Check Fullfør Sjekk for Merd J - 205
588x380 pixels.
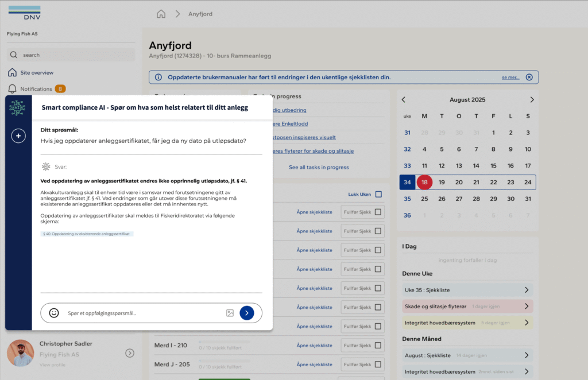pos(378,365)
